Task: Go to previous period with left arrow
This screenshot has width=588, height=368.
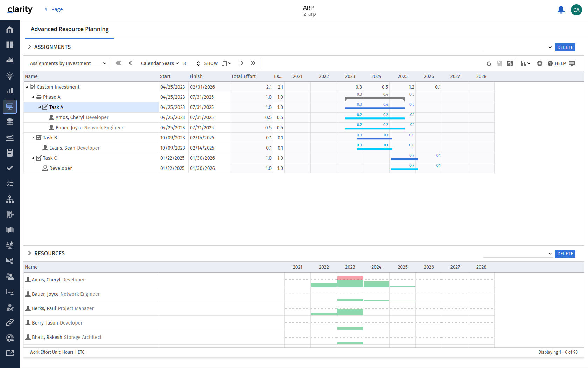Action: coord(131,63)
